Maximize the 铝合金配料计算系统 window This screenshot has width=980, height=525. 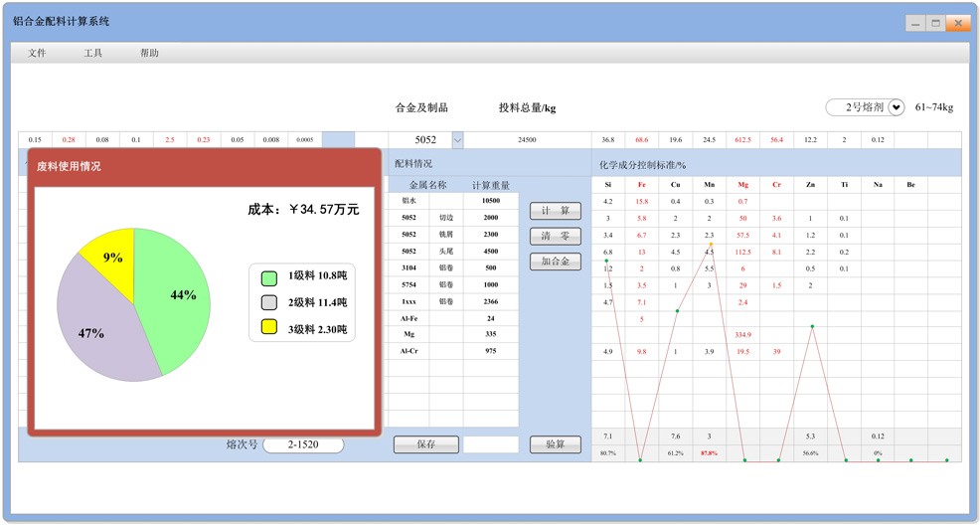(935, 23)
